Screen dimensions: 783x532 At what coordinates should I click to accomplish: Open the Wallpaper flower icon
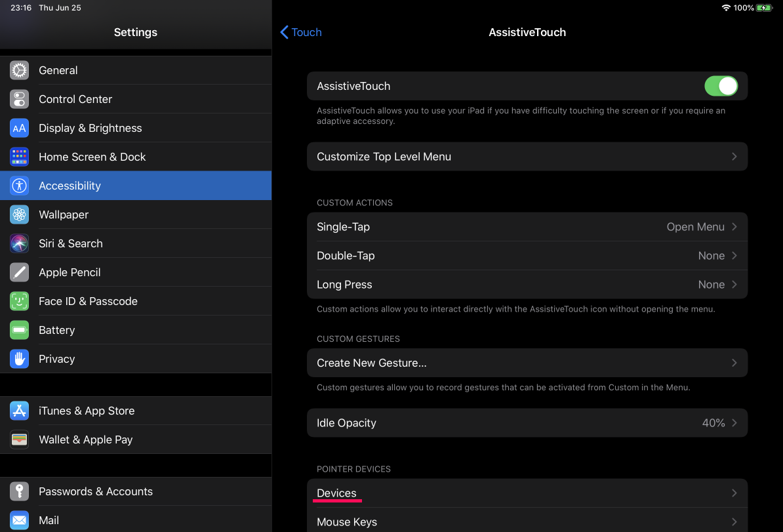pyautogui.click(x=20, y=215)
